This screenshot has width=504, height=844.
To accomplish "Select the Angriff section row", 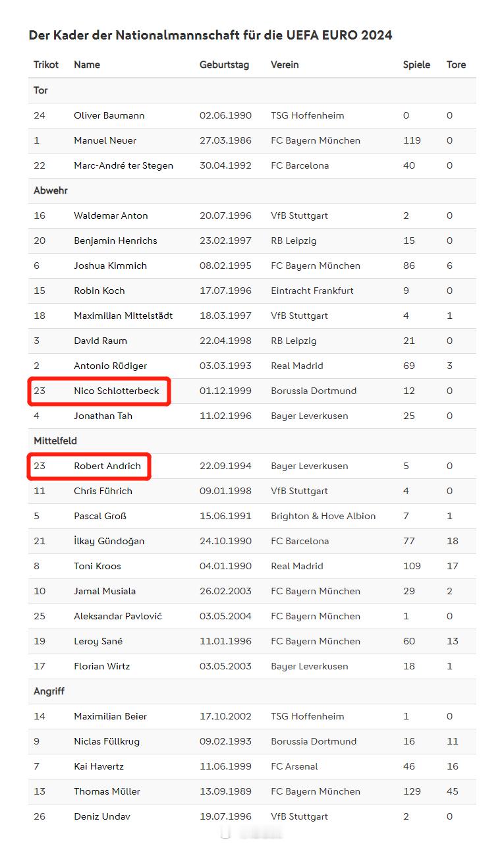I will 252,691.
